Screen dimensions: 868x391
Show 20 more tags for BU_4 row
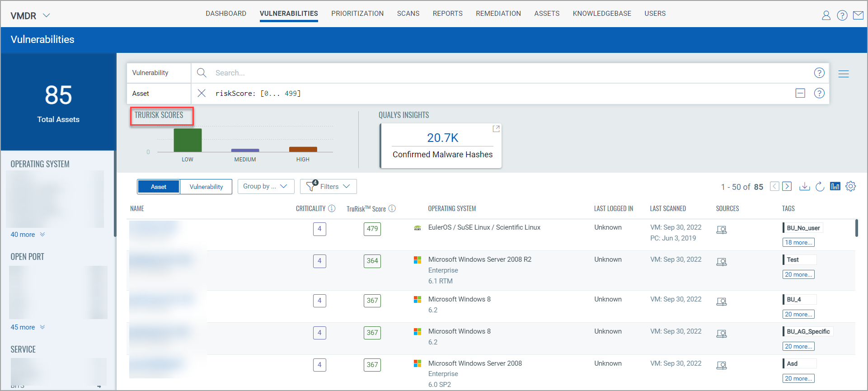pos(798,314)
